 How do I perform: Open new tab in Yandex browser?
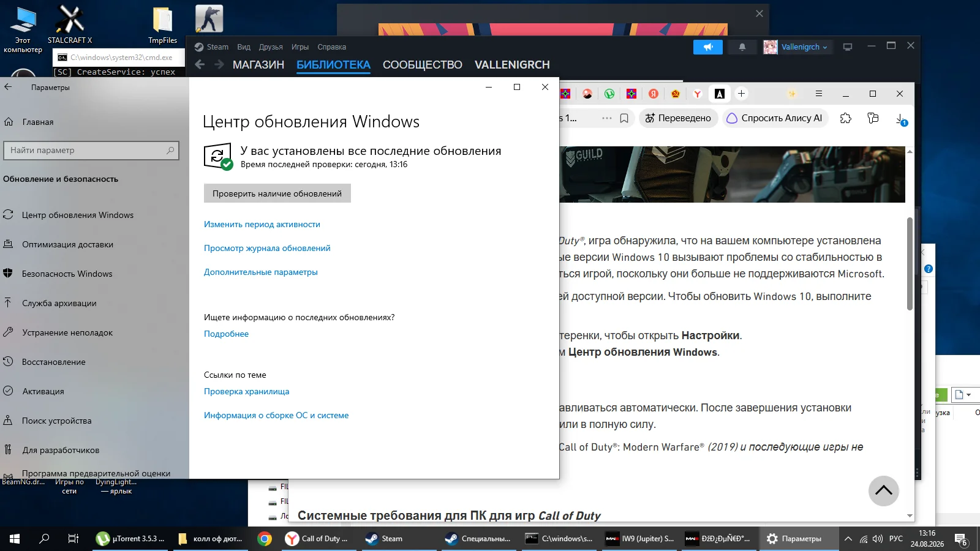[x=741, y=94]
